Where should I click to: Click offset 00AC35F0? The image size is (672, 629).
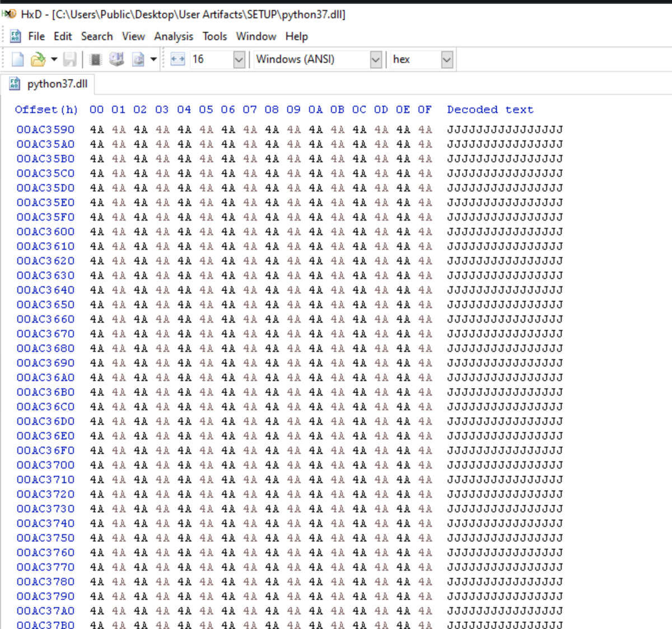45,217
